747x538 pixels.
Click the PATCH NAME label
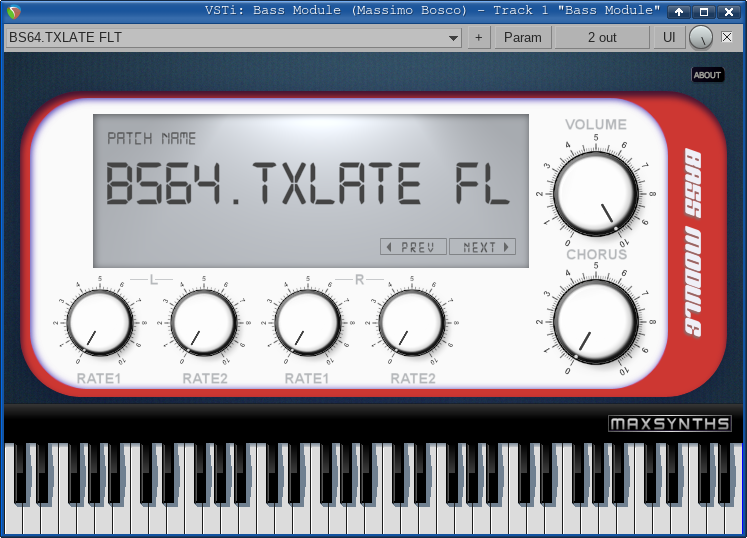pos(151,138)
